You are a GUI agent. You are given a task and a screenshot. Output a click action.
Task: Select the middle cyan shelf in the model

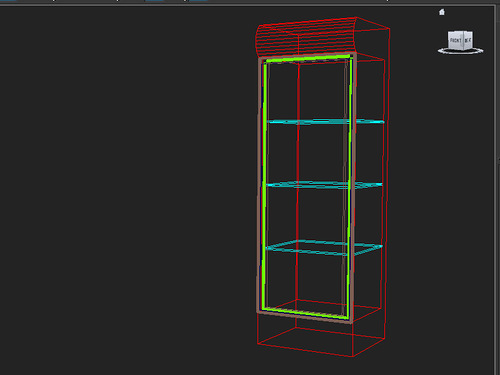(324, 185)
